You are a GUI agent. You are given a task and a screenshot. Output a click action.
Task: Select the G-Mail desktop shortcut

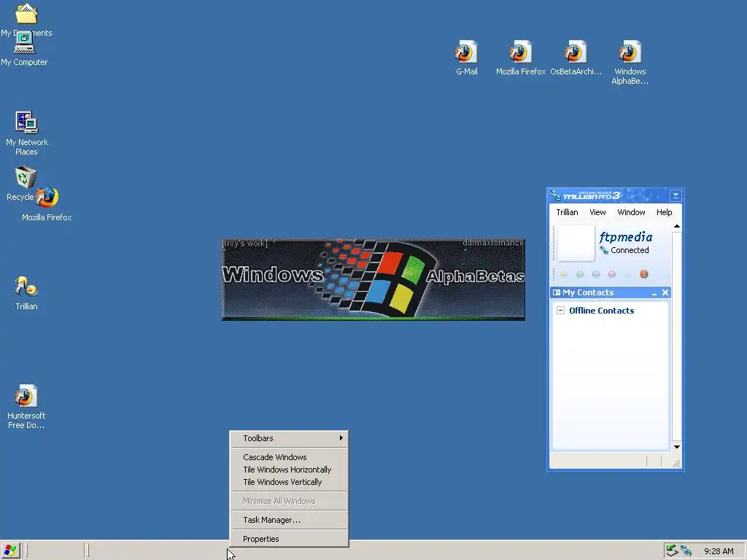point(466,52)
